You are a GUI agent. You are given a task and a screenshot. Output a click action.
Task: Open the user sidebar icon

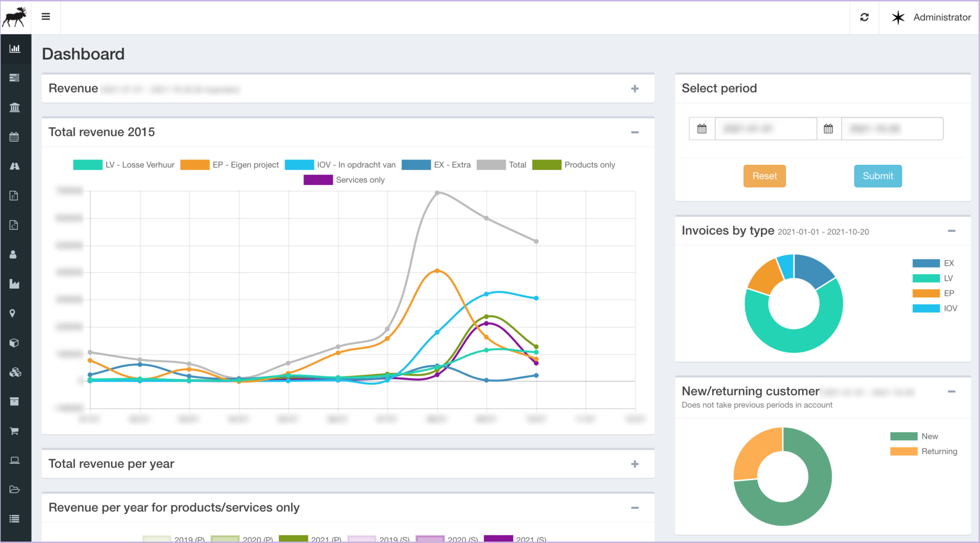coord(14,254)
